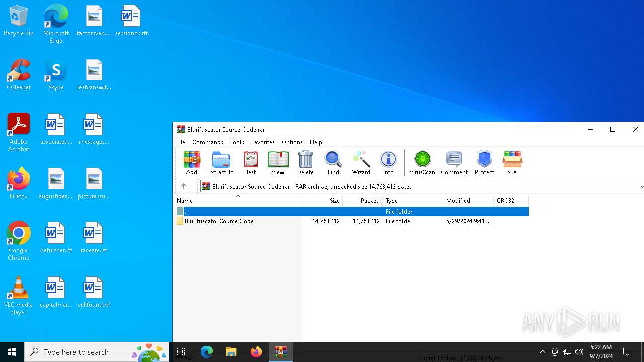Open Task View from taskbar

click(182, 352)
